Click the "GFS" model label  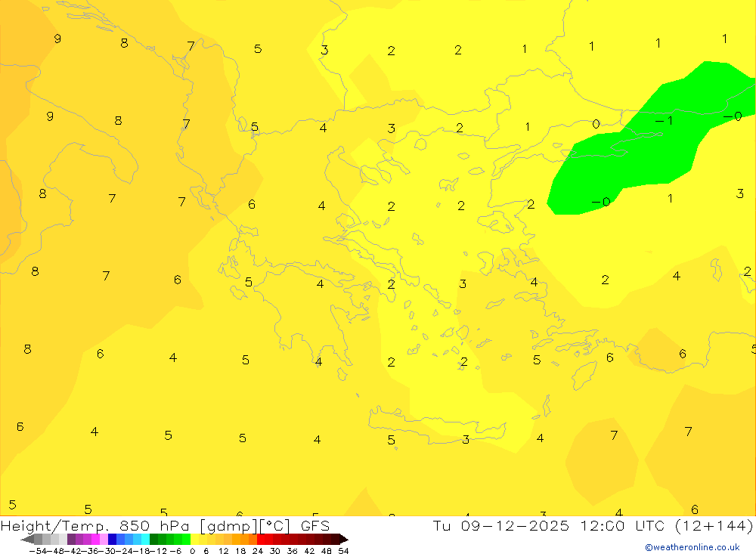tap(315, 526)
